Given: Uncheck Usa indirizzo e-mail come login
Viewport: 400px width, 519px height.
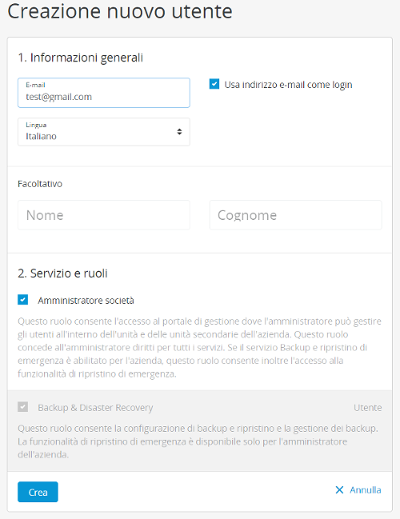Looking at the screenshot, I should pos(214,84).
